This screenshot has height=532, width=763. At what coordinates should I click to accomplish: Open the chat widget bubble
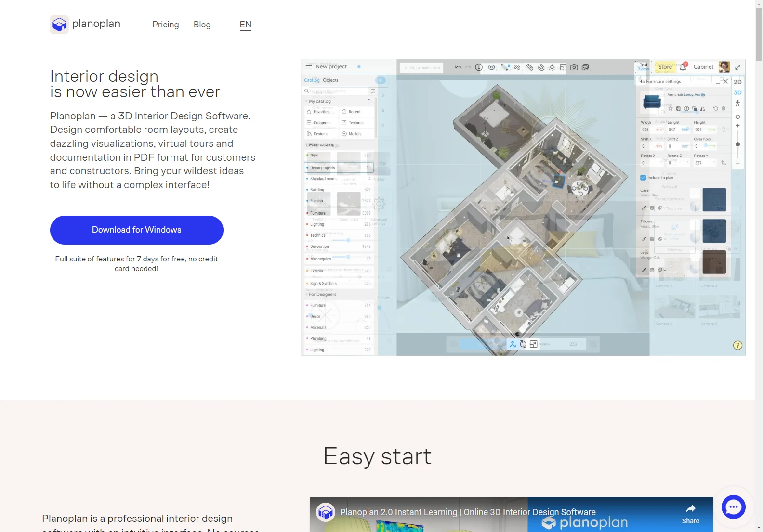(734, 506)
